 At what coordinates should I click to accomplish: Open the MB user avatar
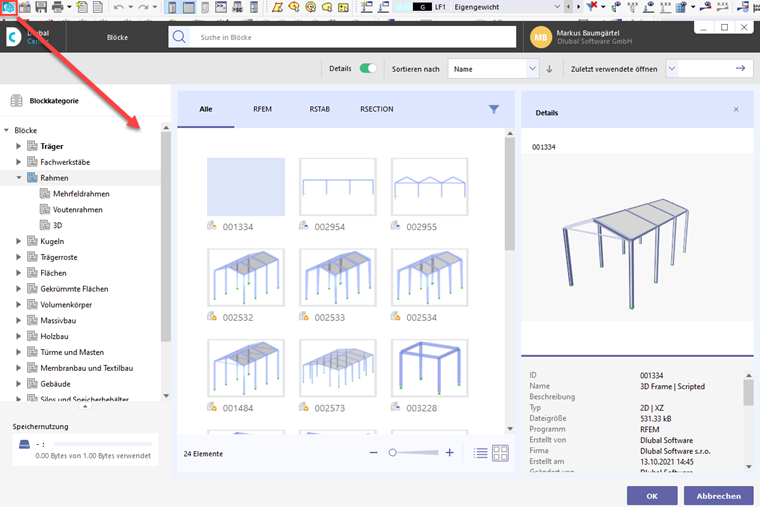541,37
